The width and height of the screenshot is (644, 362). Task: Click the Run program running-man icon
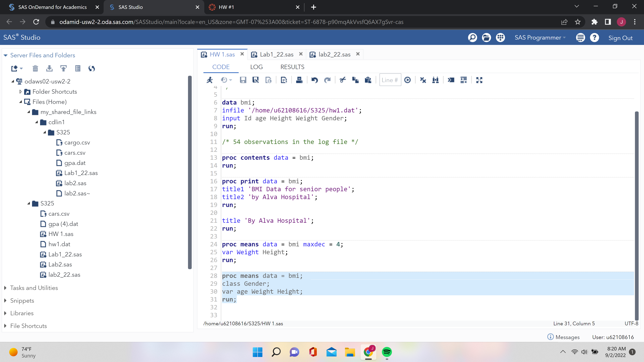[x=209, y=80]
